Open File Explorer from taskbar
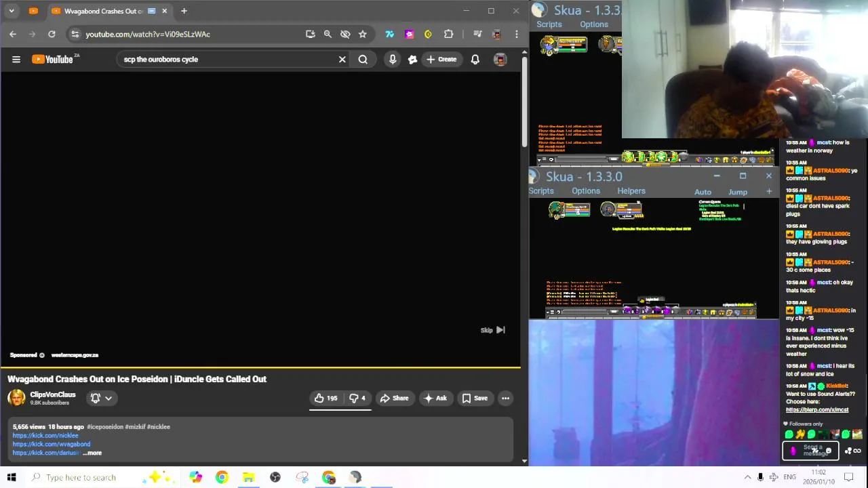Viewport: 868px width, 488px height. 248,477
